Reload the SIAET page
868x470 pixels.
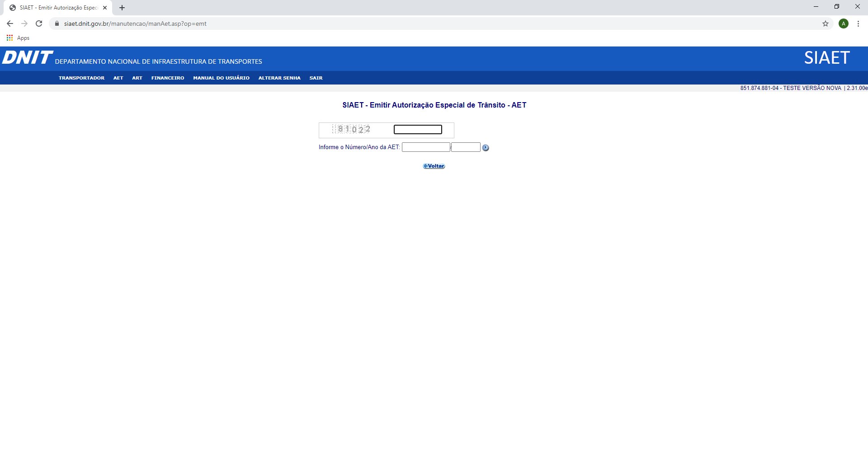point(38,23)
